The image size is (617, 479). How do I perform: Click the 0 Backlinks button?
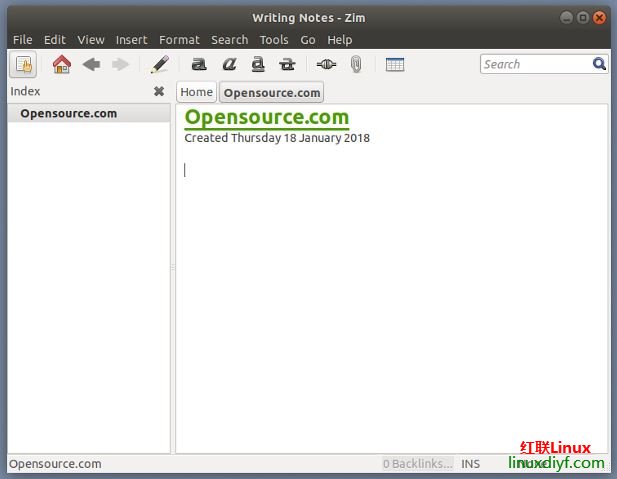[417, 464]
